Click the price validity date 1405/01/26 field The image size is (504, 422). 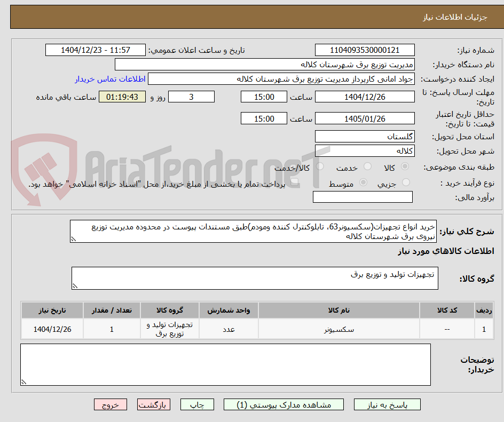click(365, 118)
